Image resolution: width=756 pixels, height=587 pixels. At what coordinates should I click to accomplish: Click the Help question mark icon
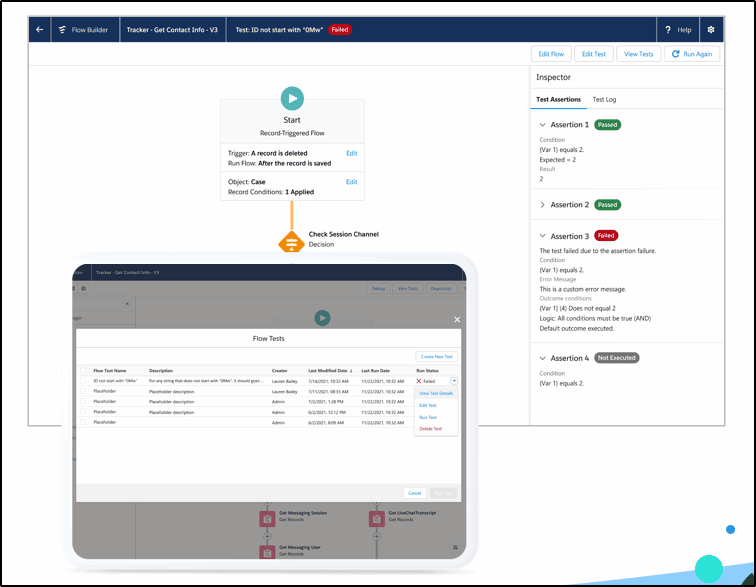[x=668, y=29]
